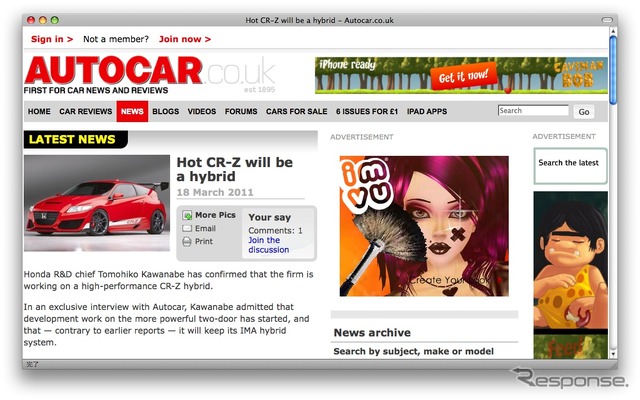Click the Email envelope icon
This screenshot has height=400, width=640.
click(187, 229)
